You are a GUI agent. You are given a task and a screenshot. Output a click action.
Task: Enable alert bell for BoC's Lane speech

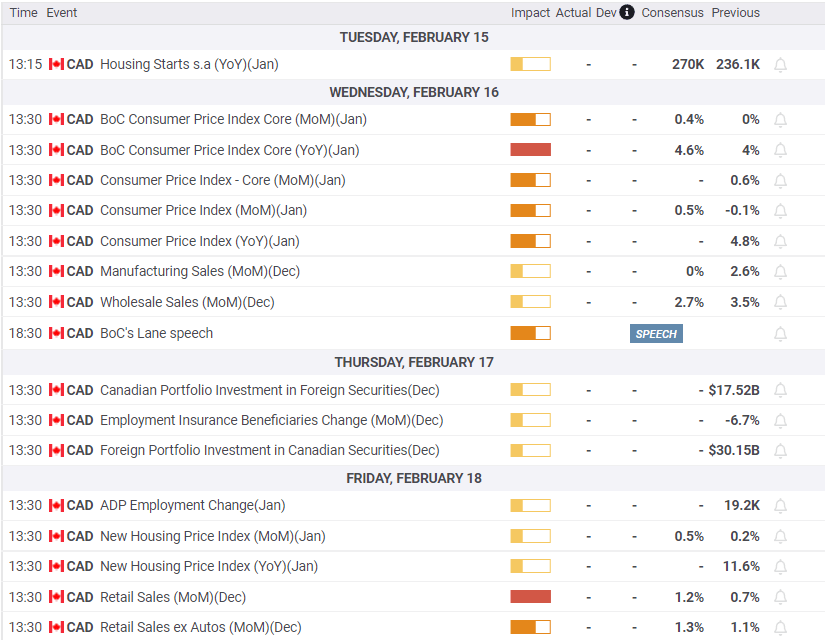coord(781,334)
